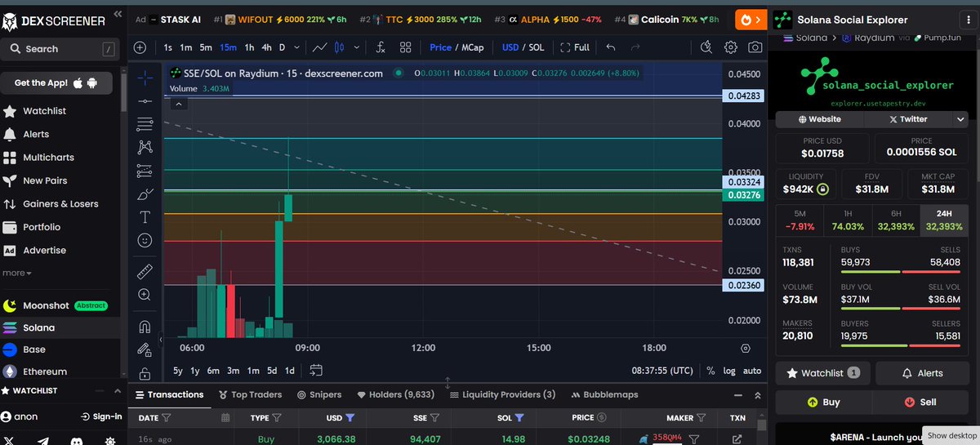Select the trend line drawing tool
The image size is (980, 445).
click(x=145, y=100)
